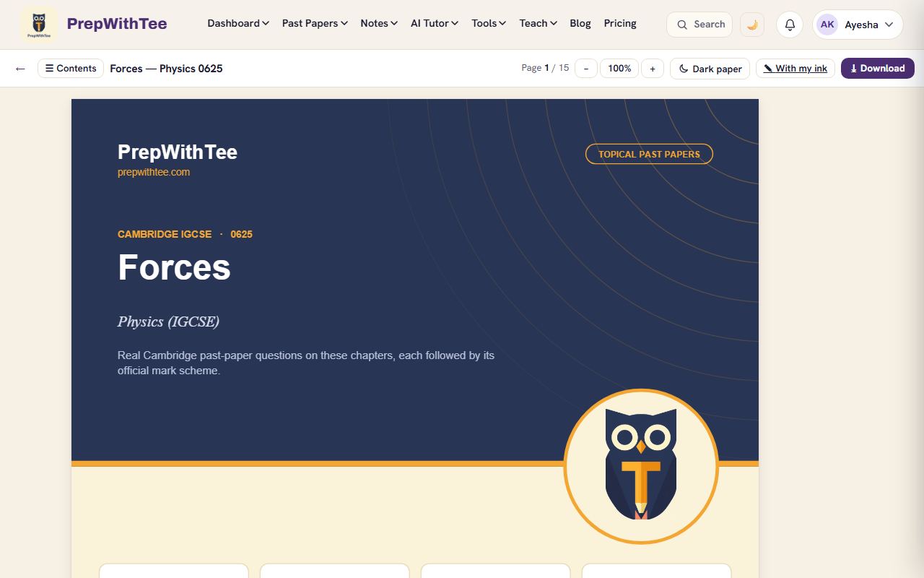Click the 'Forces — Physics 0625' title

[x=166, y=69]
